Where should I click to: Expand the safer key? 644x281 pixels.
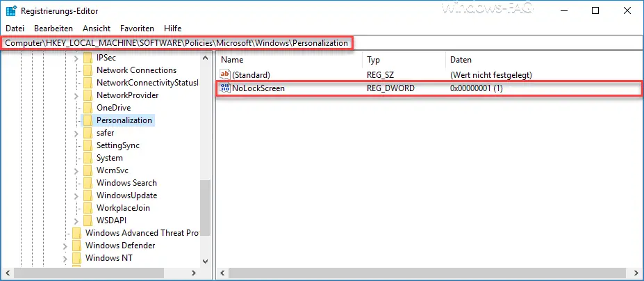tap(76, 134)
